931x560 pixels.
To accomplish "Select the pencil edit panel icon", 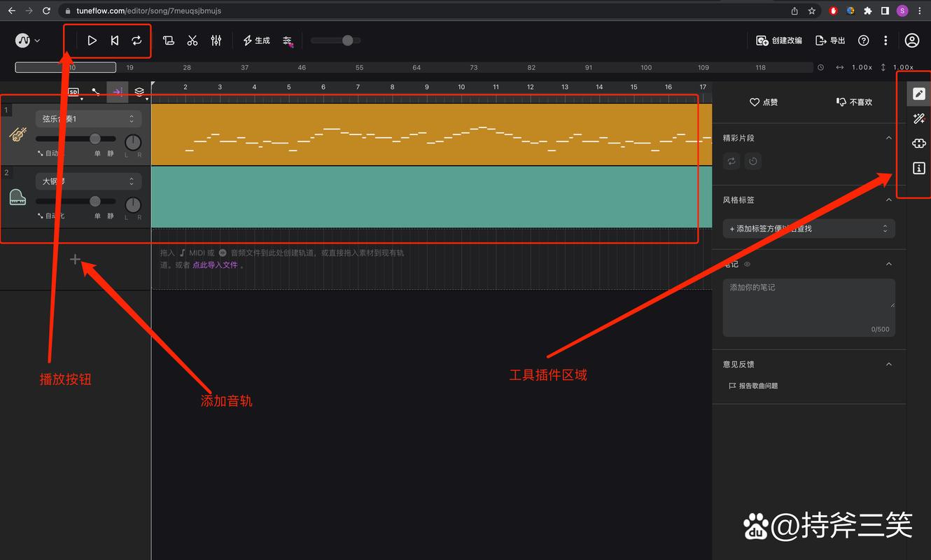I will (919, 94).
